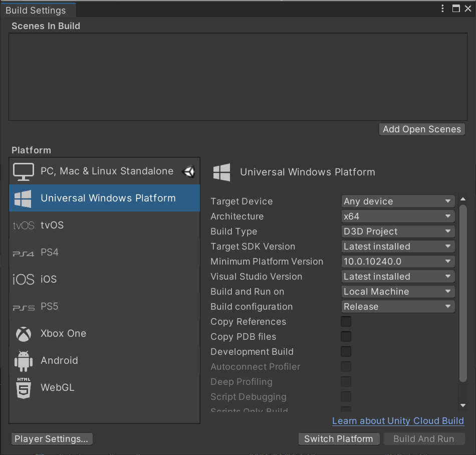The height and width of the screenshot is (455, 476).
Task: Select the WebGL platform entry
Action: coord(104,388)
